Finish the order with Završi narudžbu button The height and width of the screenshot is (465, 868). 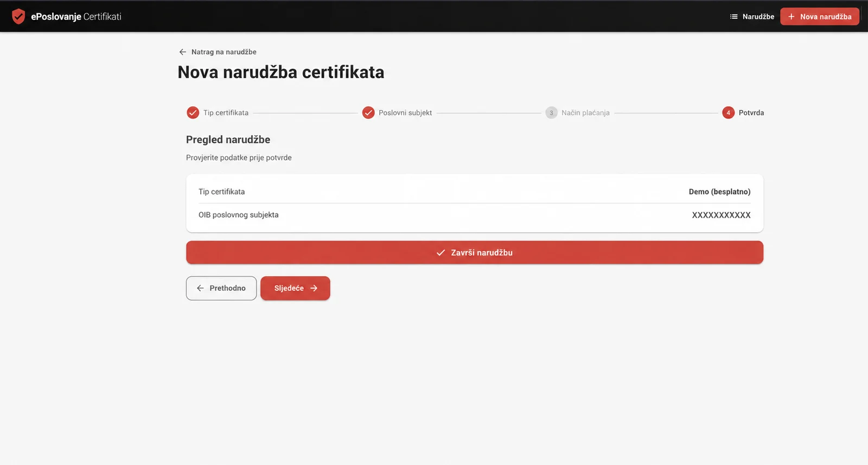(x=475, y=252)
